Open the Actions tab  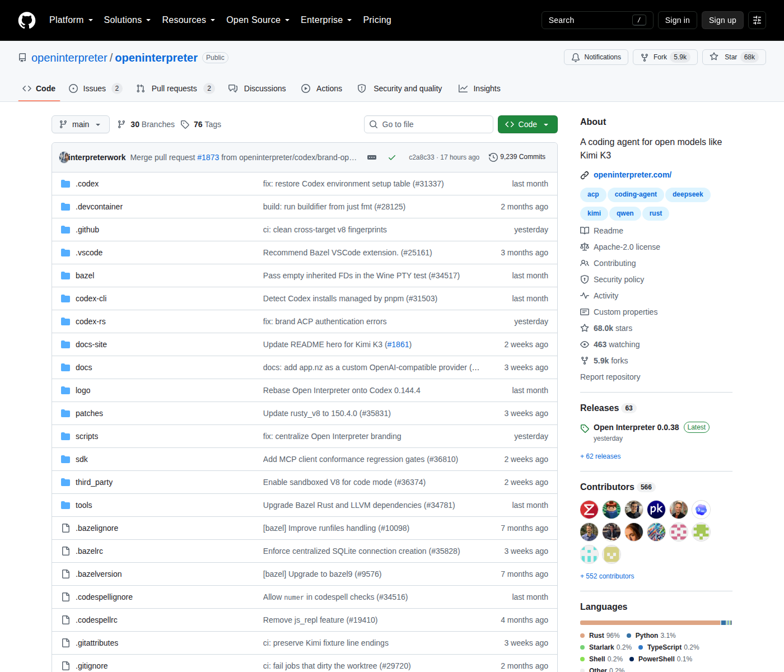[322, 88]
